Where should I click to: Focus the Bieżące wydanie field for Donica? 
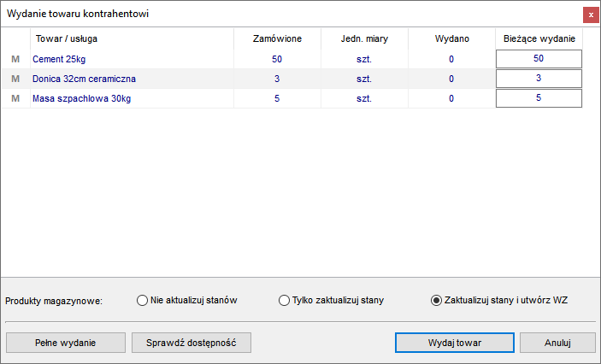point(539,79)
